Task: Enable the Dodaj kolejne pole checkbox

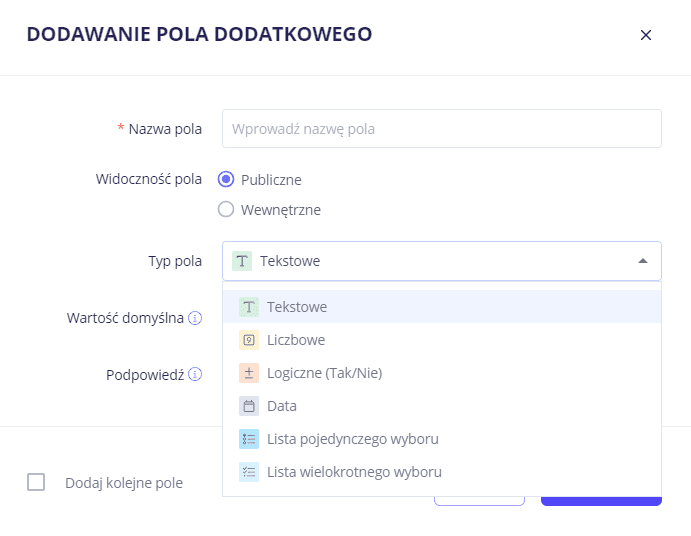Action: pos(37,482)
